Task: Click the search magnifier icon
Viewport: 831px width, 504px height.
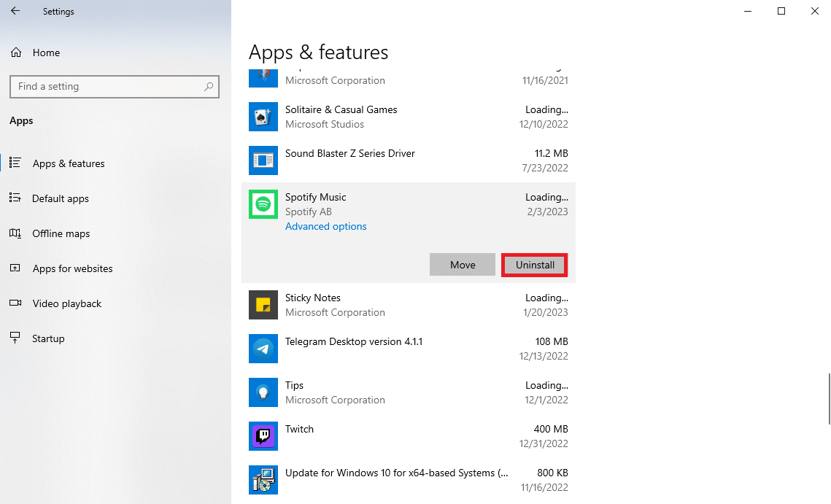Action: pyautogui.click(x=209, y=86)
